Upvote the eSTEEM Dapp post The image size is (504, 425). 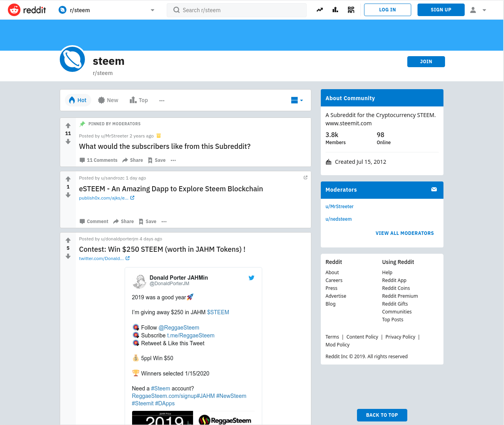tap(68, 179)
